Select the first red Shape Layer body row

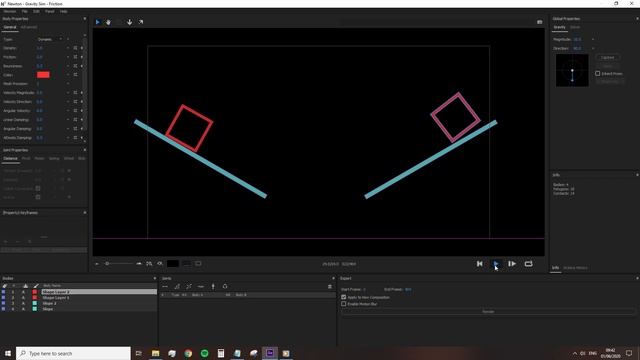99,292
